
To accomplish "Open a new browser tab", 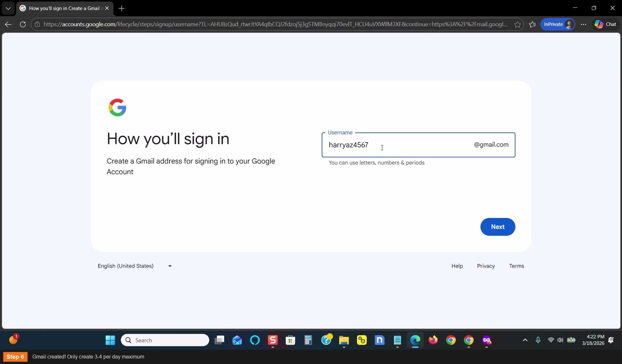I will (x=121, y=8).
